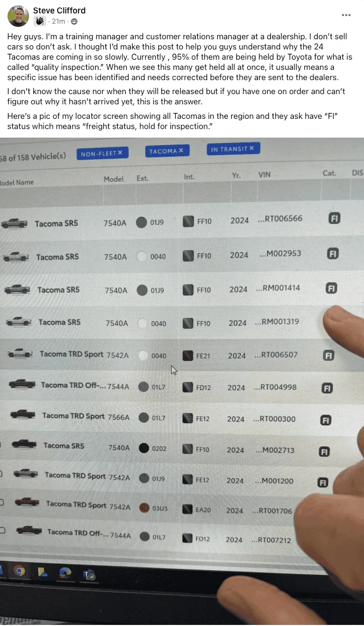The width and height of the screenshot is (364, 626).
Task: Click the 0040 white color swatch for M002953
Action: coord(142,257)
